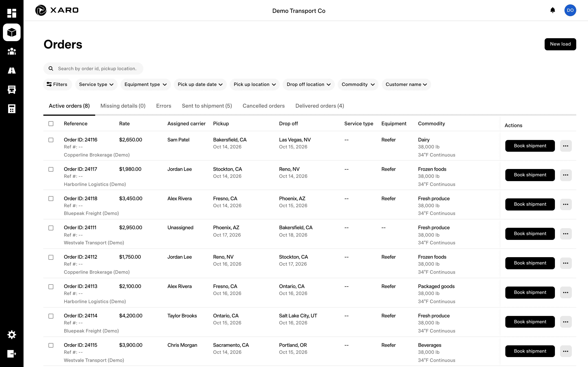Open the notifications bell

[x=553, y=10]
